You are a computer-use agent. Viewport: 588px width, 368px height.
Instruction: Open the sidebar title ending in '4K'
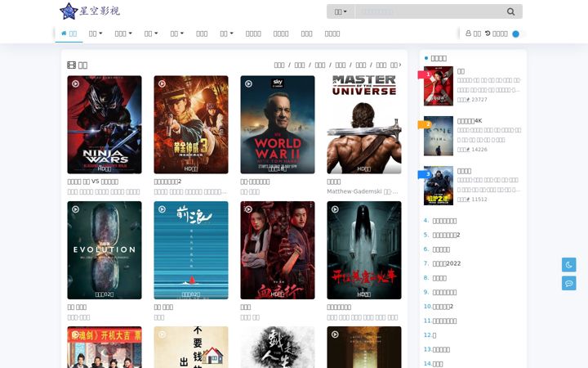pyautogui.click(x=470, y=120)
